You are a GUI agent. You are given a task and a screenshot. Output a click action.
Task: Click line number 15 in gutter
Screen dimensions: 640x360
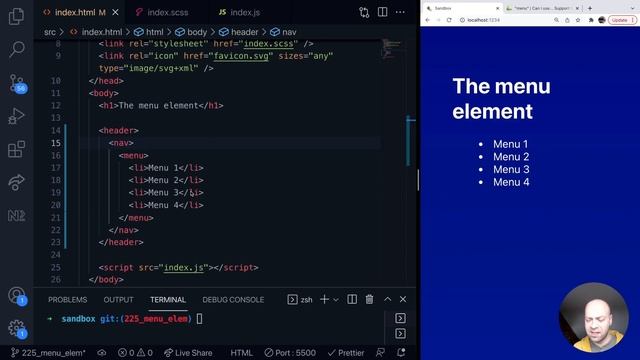click(x=56, y=143)
